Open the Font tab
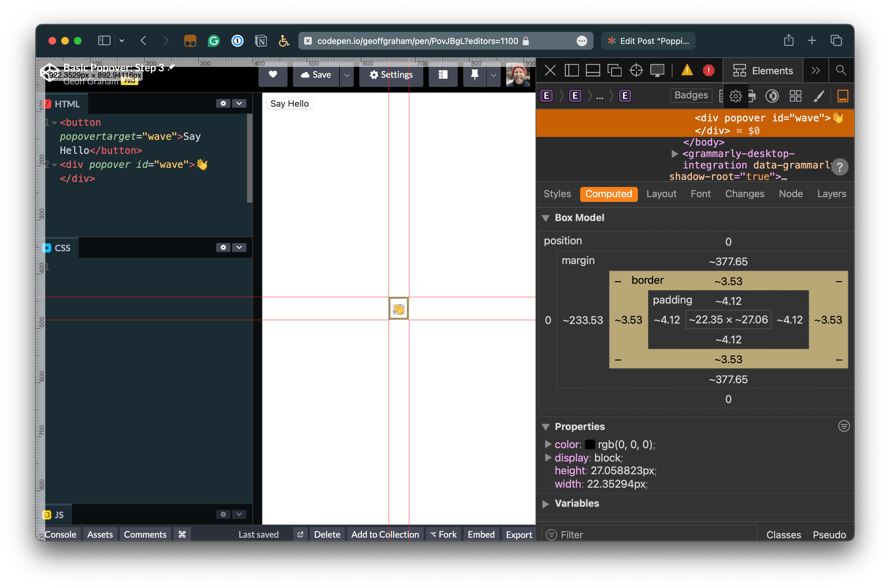890x588 pixels. click(x=700, y=194)
